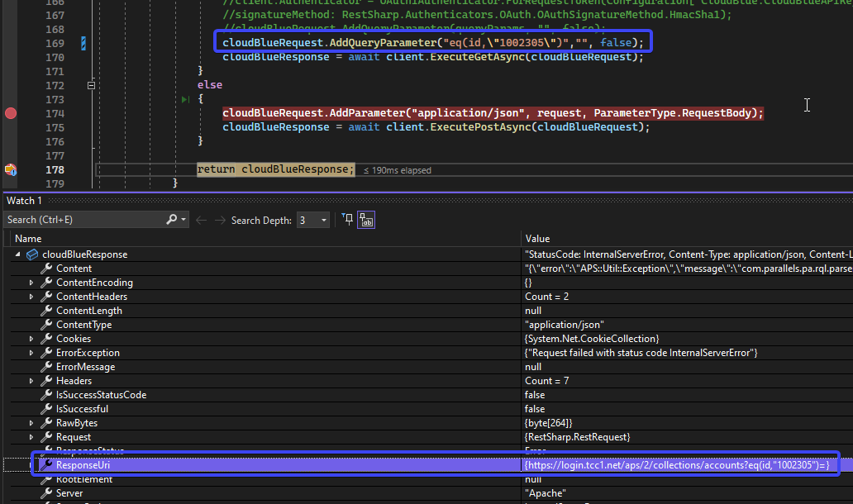The image size is (853, 504).
Task: Click the green run-to-click arrow at line 173
Action: coord(185,98)
